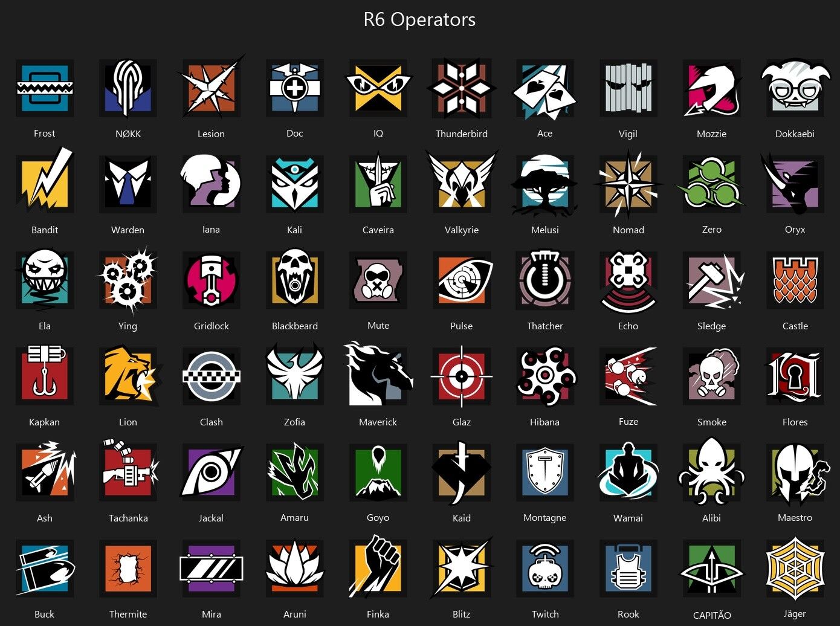Select the Nomad compass star icon
The width and height of the screenshot is (840, 626).
click(x=628, y=184)
